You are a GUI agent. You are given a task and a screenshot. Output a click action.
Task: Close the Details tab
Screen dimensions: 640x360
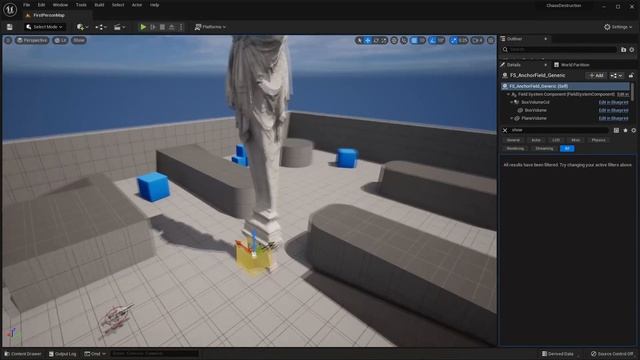tap(545, 65)
